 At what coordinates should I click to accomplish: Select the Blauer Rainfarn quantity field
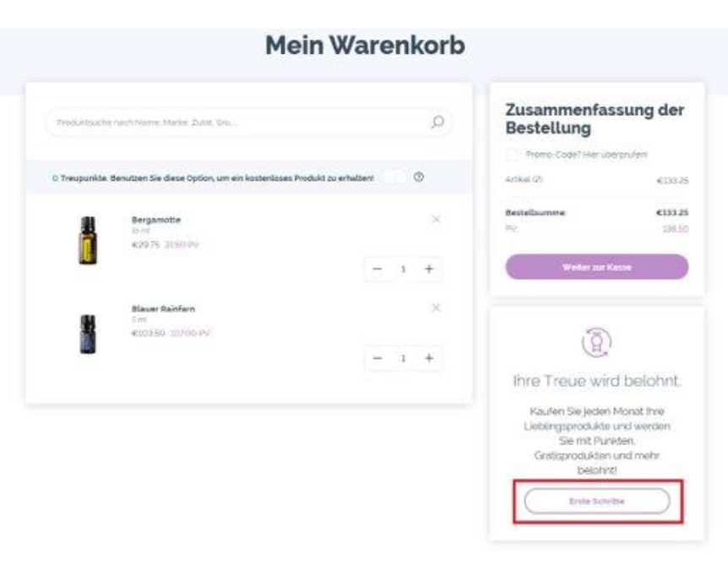click(x=404, y=358)
